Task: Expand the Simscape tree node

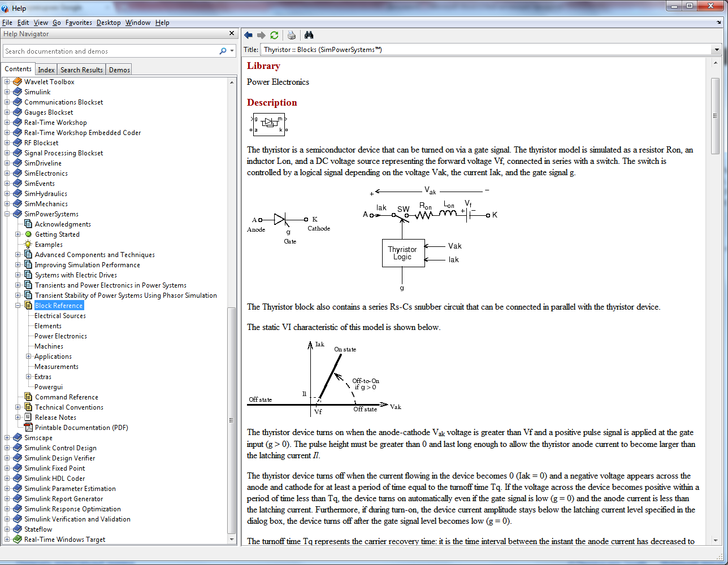Action: click(7, 438)
